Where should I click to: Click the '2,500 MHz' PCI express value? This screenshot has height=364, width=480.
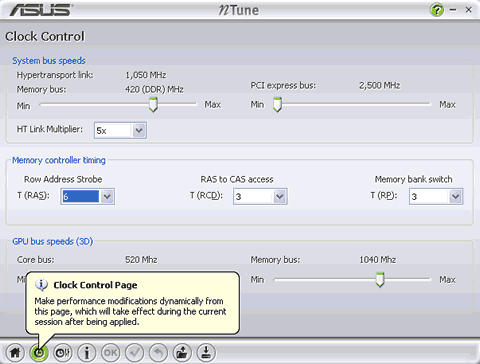coord(379,86)
